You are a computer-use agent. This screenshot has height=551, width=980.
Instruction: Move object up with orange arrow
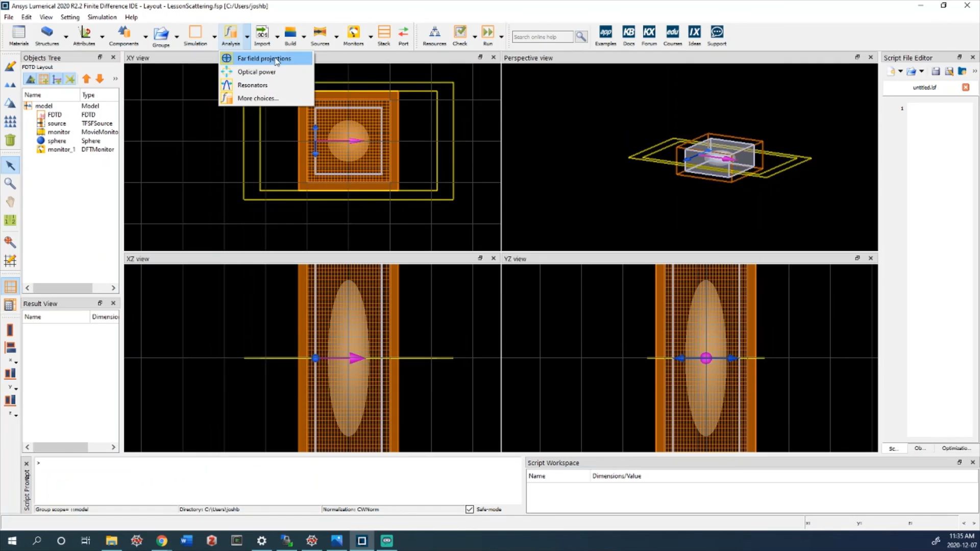click(x=86, y=79)
